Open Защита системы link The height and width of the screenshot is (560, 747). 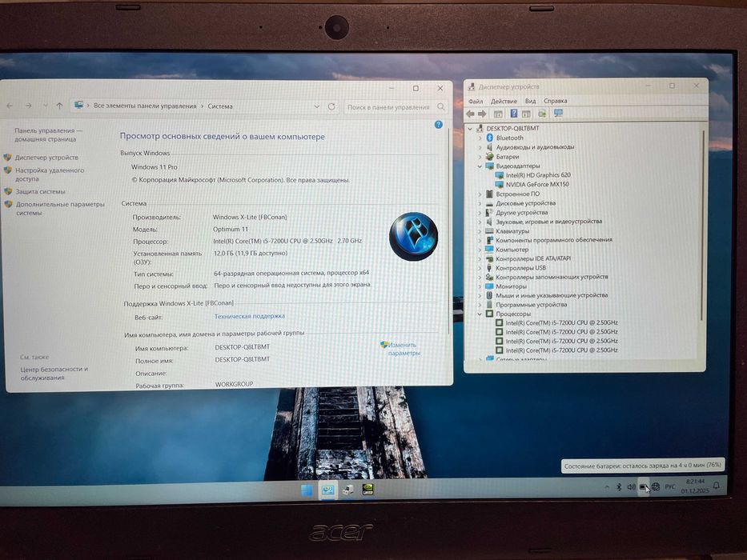[41, 191]
